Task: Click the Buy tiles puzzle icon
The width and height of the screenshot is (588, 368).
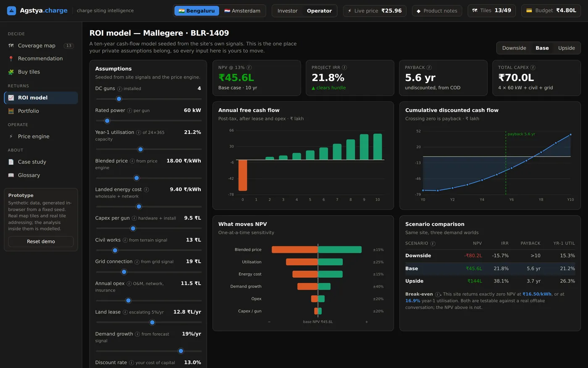Action: [x=11, y=72]
